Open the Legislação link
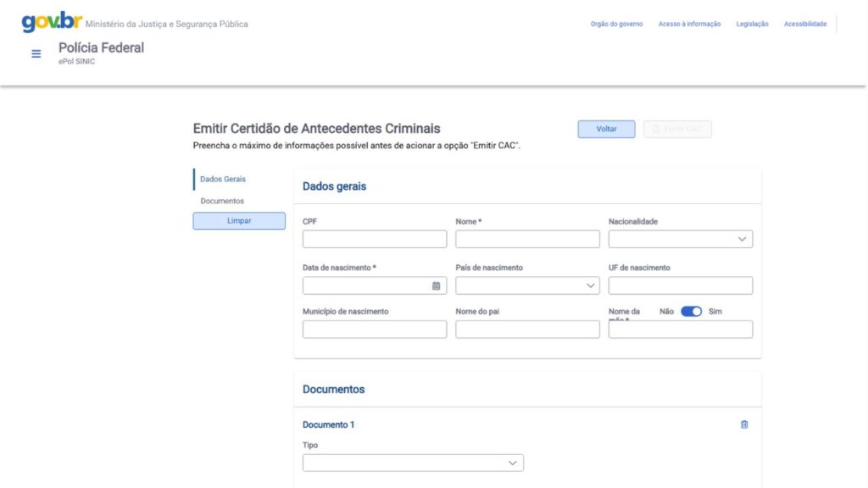Screen dimensions: 868x488 [752, 24]
